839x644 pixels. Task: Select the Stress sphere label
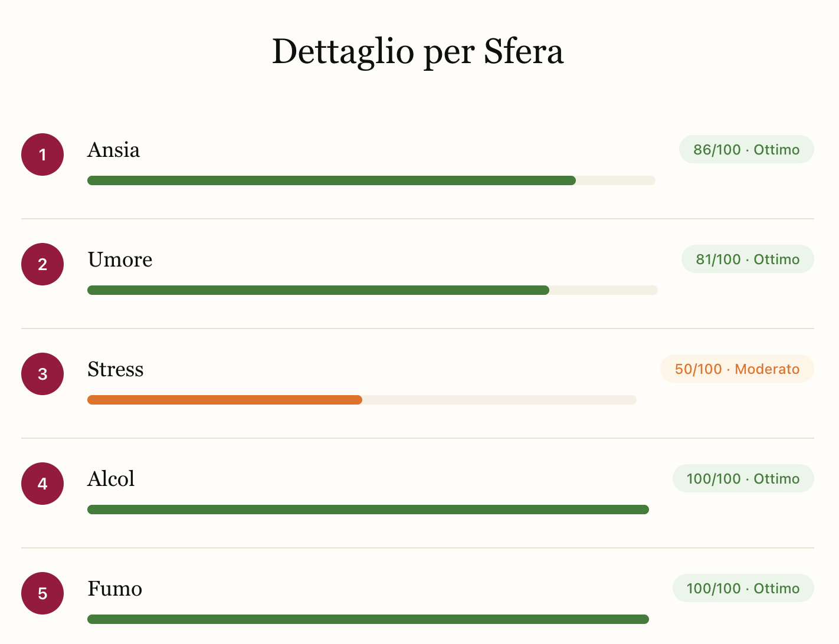coord(116,370)
